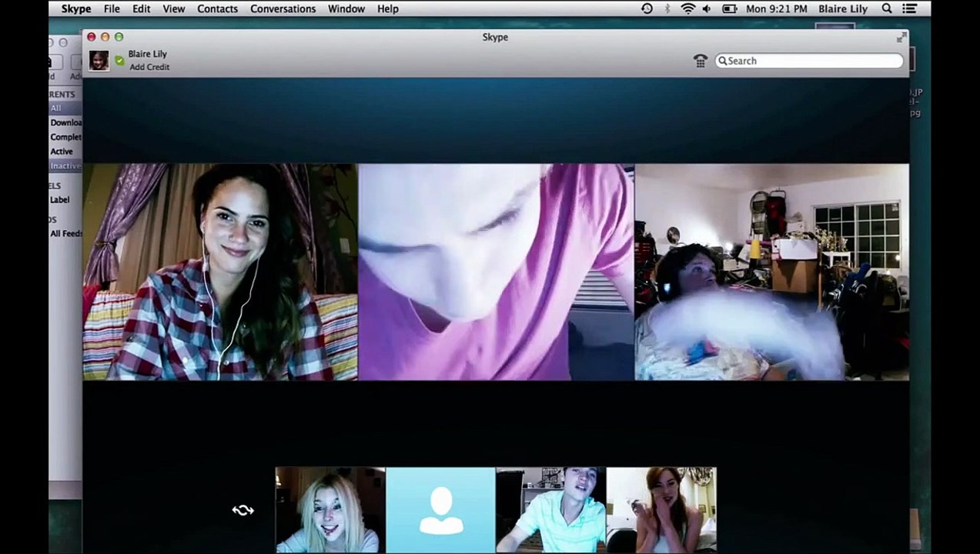
Task: Click the volume speaker icon
Action: click(707, 8)
